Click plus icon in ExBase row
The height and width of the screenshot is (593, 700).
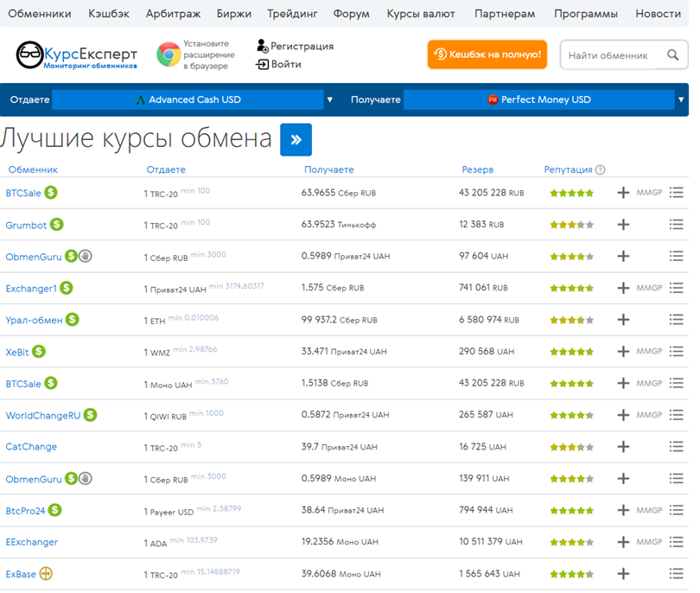pyautogui.click(x=623, y=574)
